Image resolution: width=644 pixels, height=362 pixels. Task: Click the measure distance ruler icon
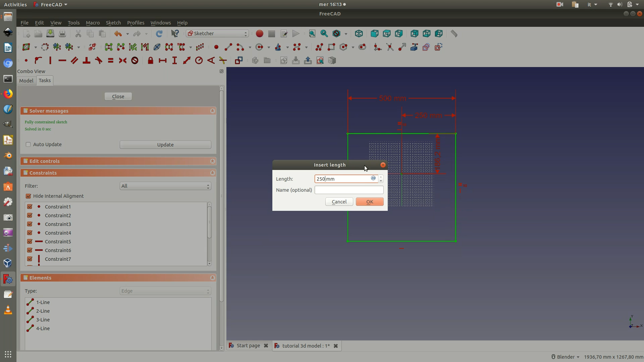point(454,34)
